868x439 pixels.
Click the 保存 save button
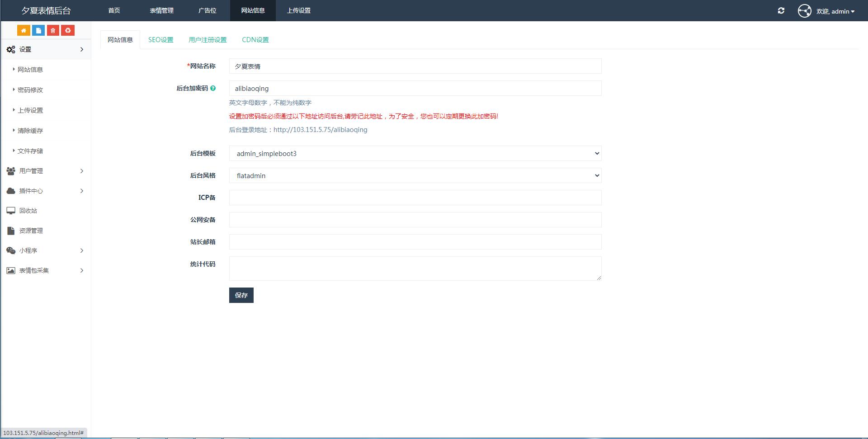[241, 295]
